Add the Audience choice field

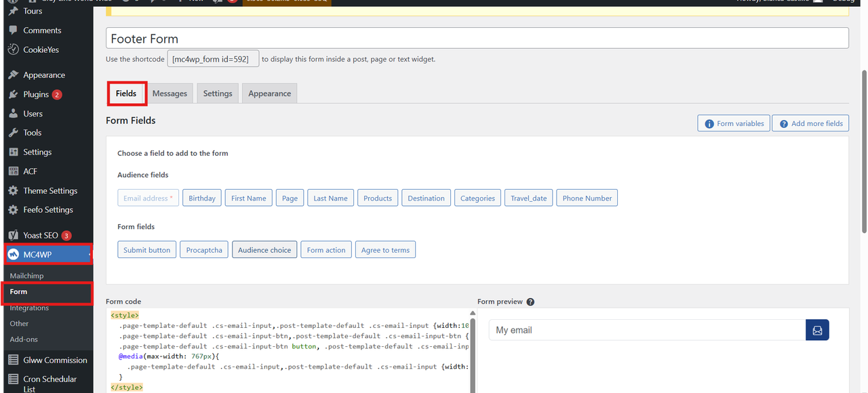pos(264,250)
